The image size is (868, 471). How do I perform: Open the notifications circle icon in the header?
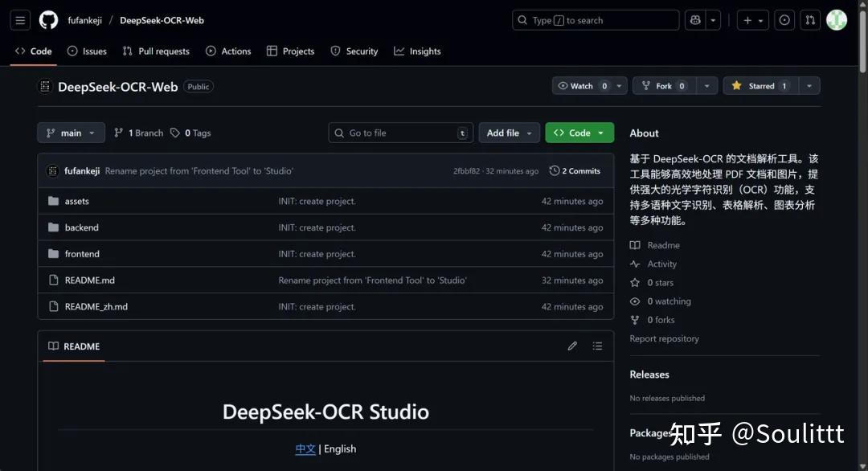click(784, 19)
